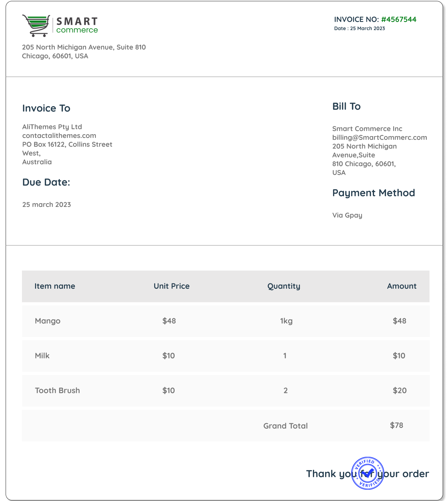448x501 pixels.
Task: Click the Mango item row name
Action: coord(48,321)
